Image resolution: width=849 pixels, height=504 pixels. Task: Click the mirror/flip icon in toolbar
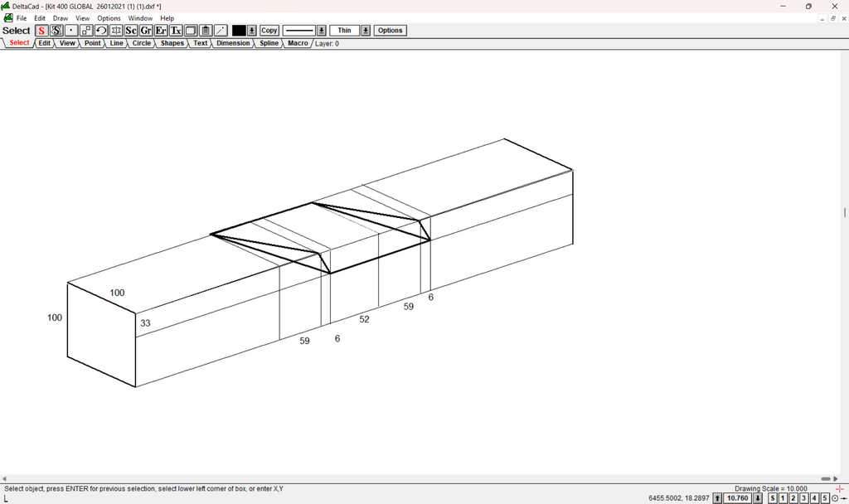(x=116, y=31)
